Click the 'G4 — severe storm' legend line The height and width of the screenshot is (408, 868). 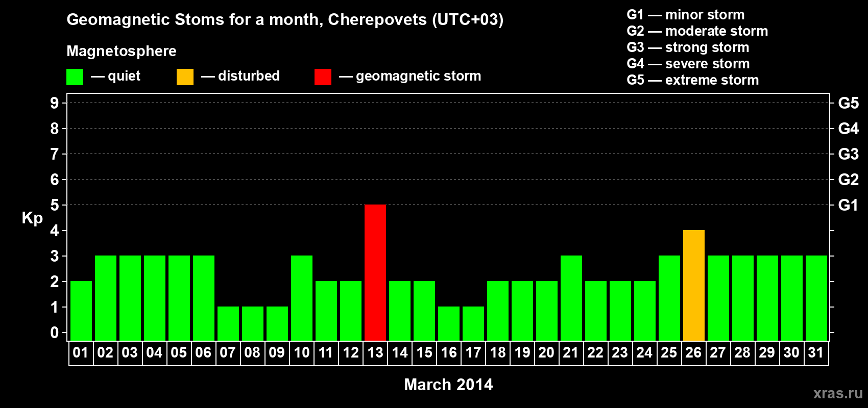pyautogui.click(x=688, y=64)
